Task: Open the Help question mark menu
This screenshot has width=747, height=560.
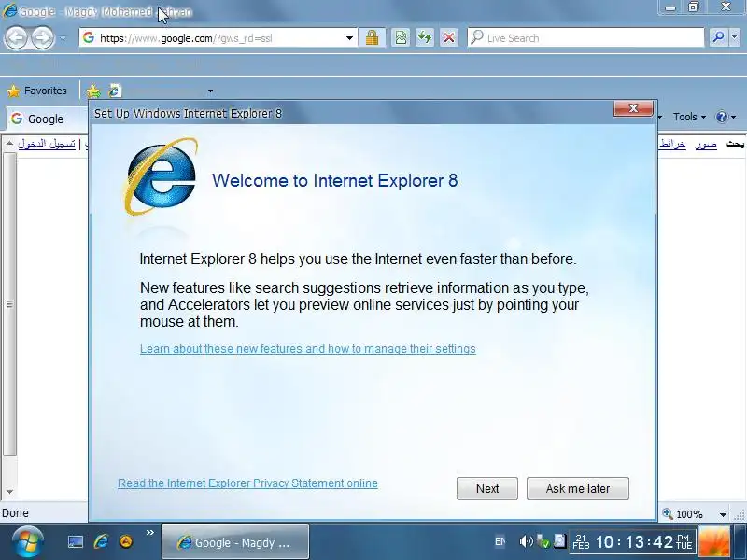Action: coord(726,117)
